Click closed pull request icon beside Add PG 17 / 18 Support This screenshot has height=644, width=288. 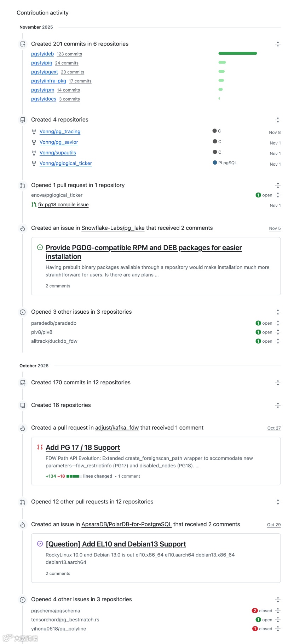[40, 447]
